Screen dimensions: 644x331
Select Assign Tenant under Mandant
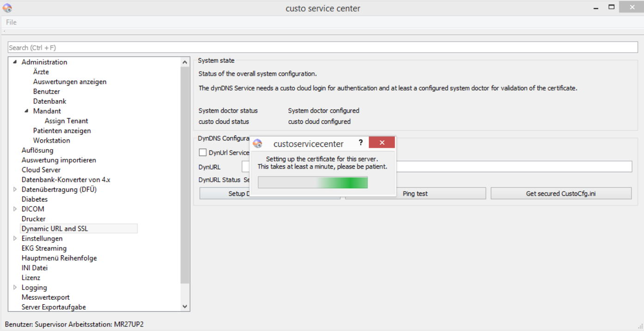point(66,121)
